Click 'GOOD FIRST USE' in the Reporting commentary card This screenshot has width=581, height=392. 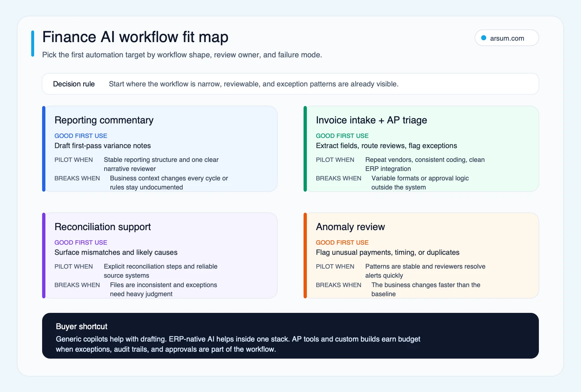point(81,136)
